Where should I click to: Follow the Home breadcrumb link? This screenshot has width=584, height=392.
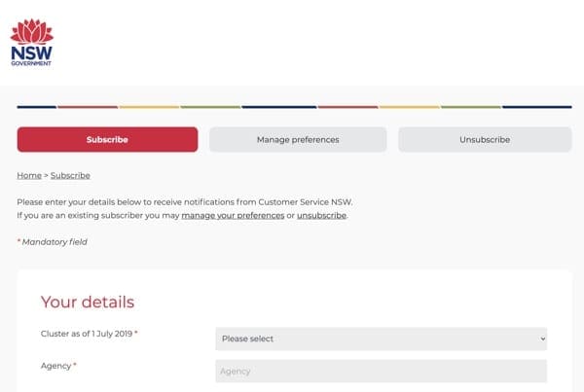29,175
